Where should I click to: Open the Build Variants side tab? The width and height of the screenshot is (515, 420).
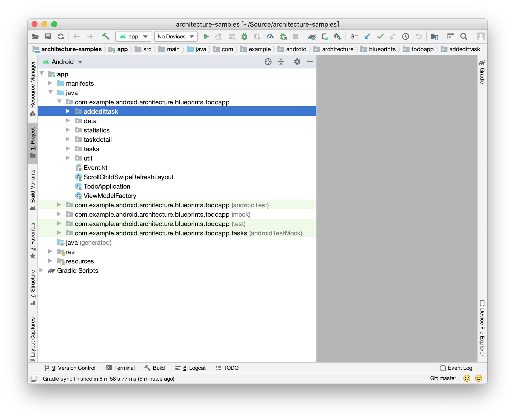tap(33, 190)
